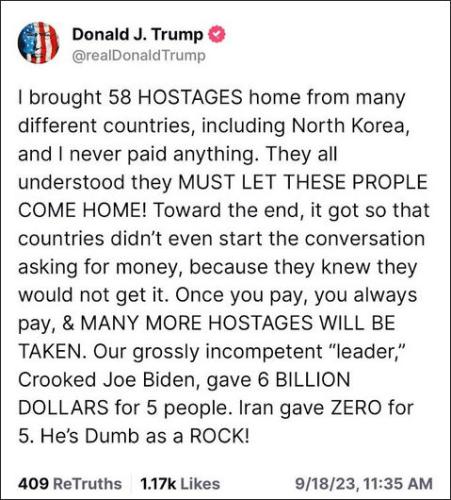Open the Donald J. Trump display name
Image resolution: width=451 pixels, height=500 pixels.
point(138,34)
